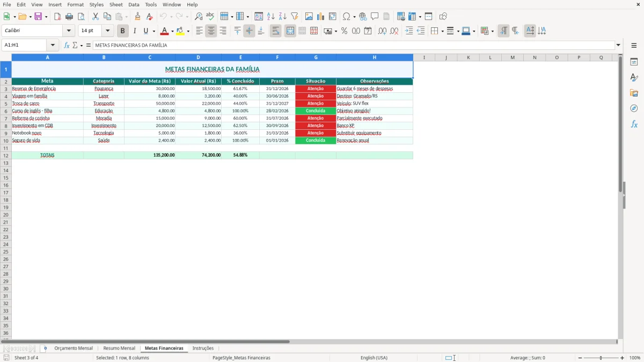Open the Font Size dropdown
The height and width of the screenshot is (362, 644).
pos(107,31)
